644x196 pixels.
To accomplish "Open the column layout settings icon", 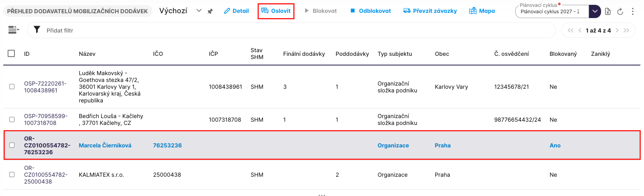I will (13, 30).
